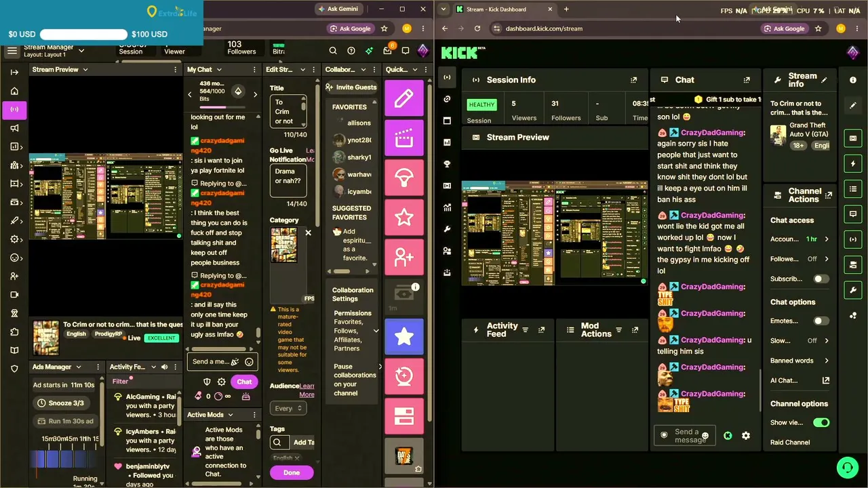Open the Audience Everyone combo box
The width and height of the screenshot is (868, 488).
(x=288, y=408)
